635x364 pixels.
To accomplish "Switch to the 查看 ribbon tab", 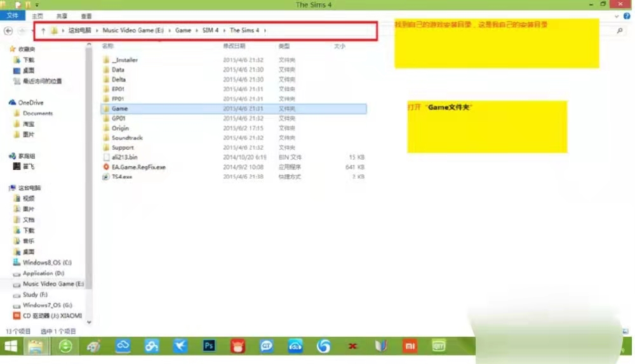I will pos(86,16).
